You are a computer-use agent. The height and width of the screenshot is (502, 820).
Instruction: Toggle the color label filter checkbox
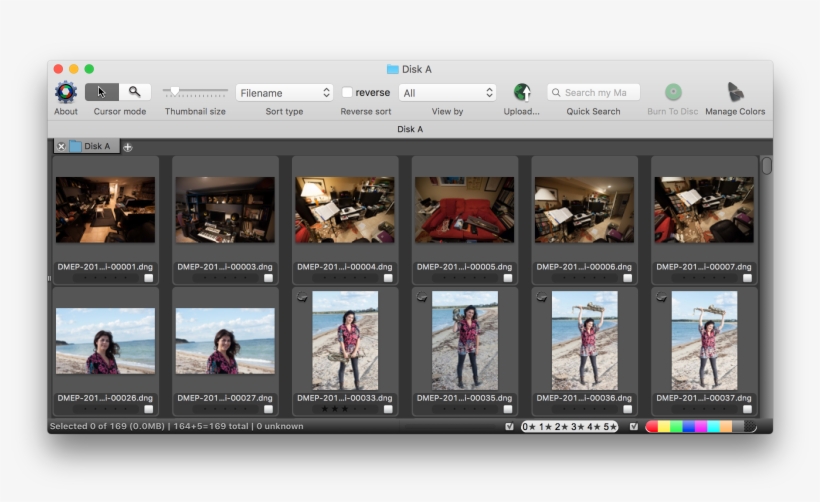click(x=634, y=427)
